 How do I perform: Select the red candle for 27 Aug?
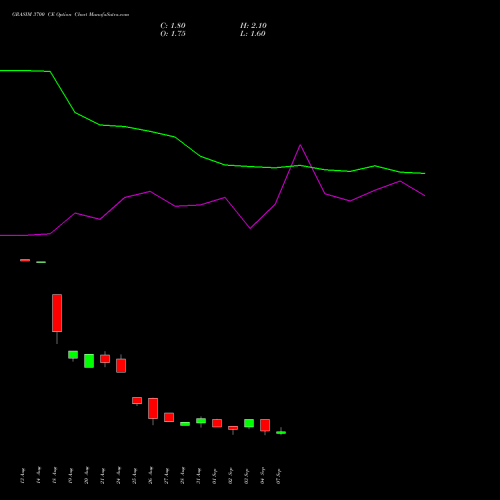pos(169,417)
